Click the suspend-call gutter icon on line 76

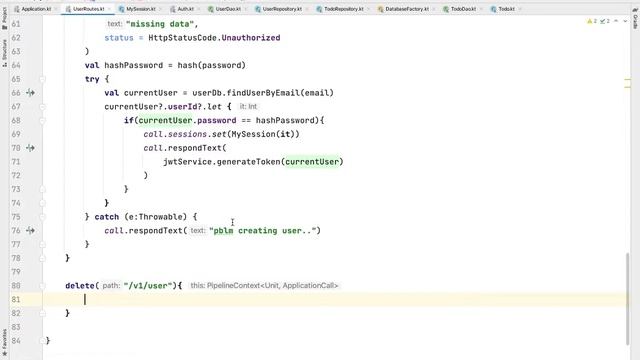click(30, 231)
